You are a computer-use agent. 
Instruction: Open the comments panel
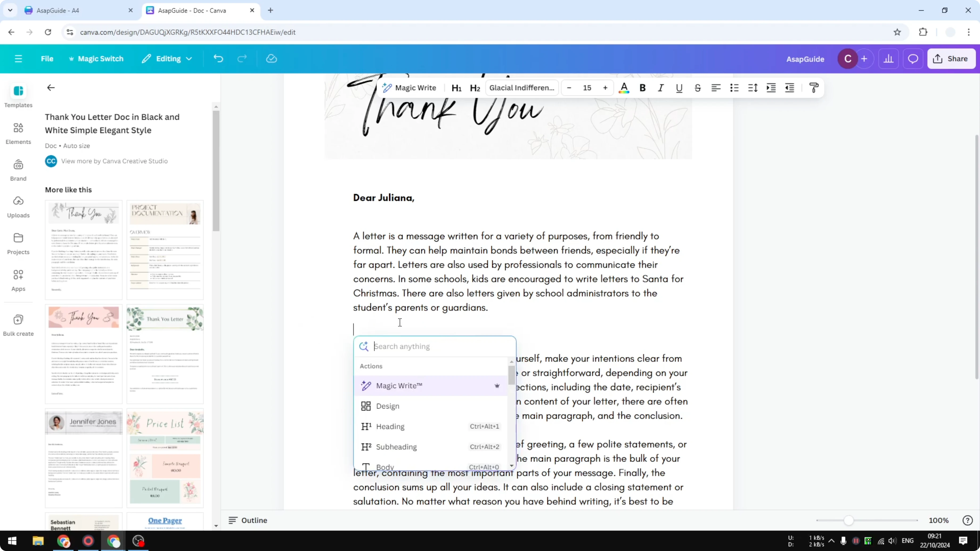point(913,59)
